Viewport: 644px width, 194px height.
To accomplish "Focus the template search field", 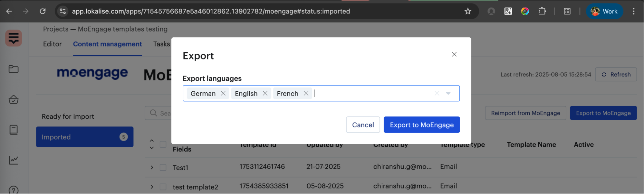I will (x=158, y=113).
